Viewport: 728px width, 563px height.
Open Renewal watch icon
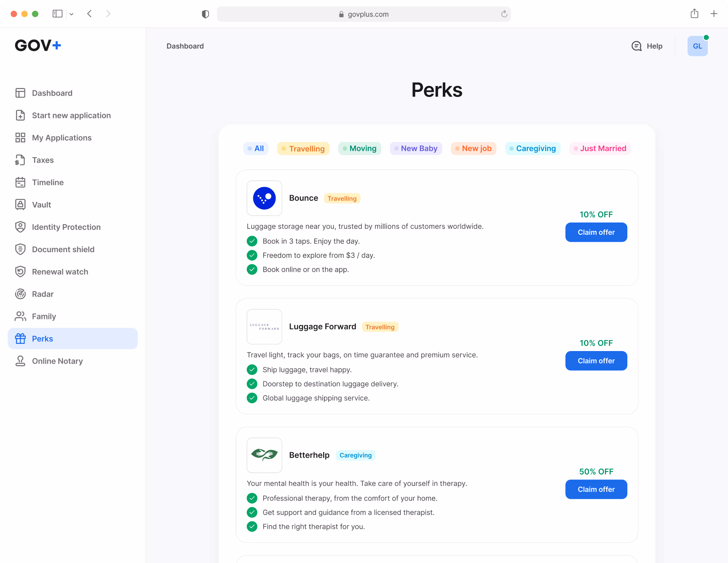point(20,272)
